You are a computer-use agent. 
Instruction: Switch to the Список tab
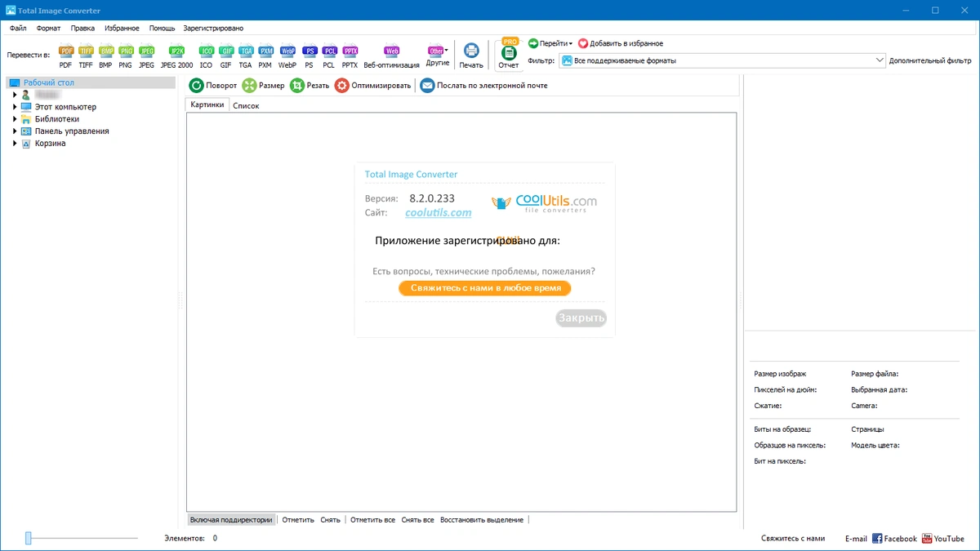246,105
